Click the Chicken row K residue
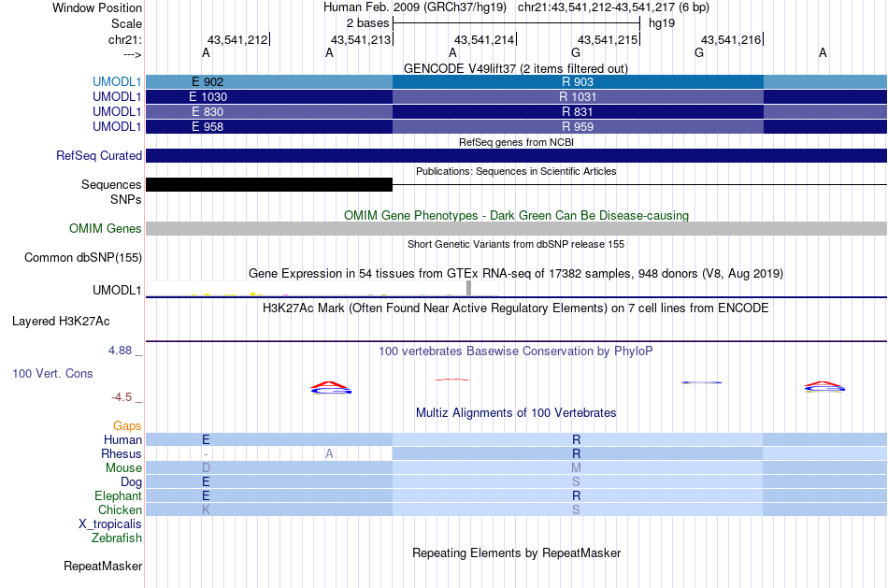888x588 pixels. point(206,509)
